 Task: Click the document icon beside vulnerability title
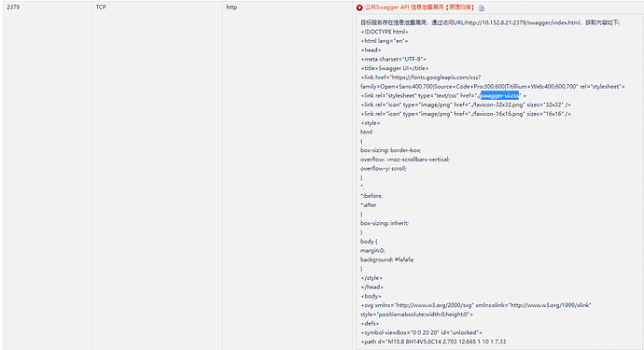coord(482,7)
